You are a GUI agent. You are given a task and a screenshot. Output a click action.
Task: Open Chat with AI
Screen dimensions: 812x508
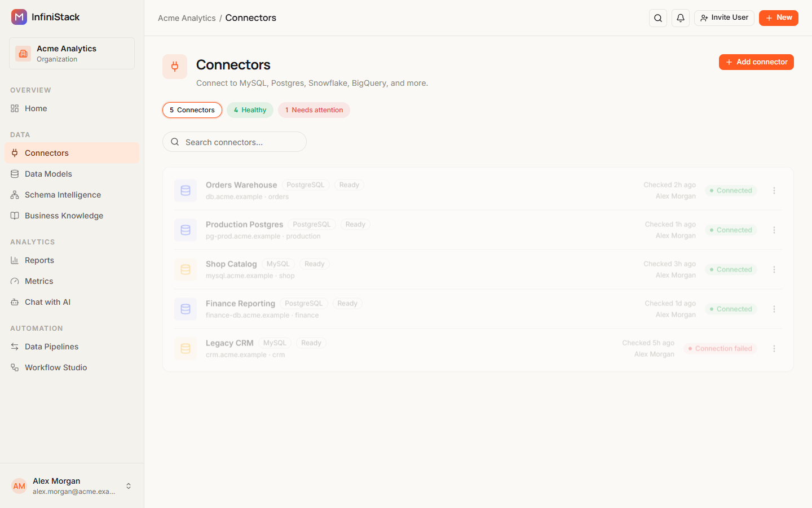tap(72, 302)
